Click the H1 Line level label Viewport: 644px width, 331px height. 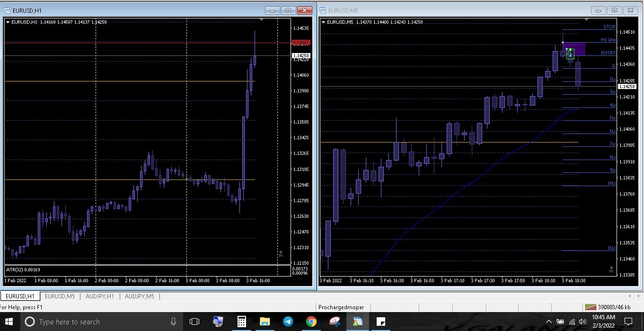click(608, 40)
